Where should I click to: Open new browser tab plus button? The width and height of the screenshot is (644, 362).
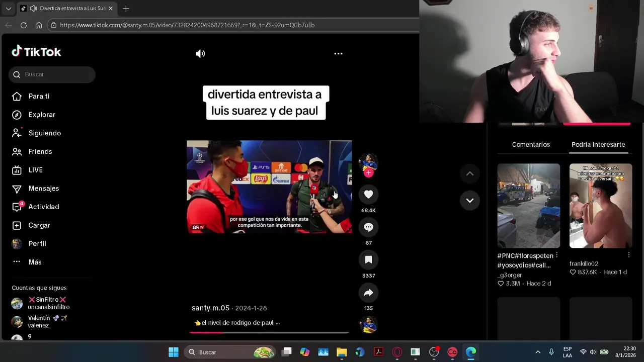click(126, 9)
